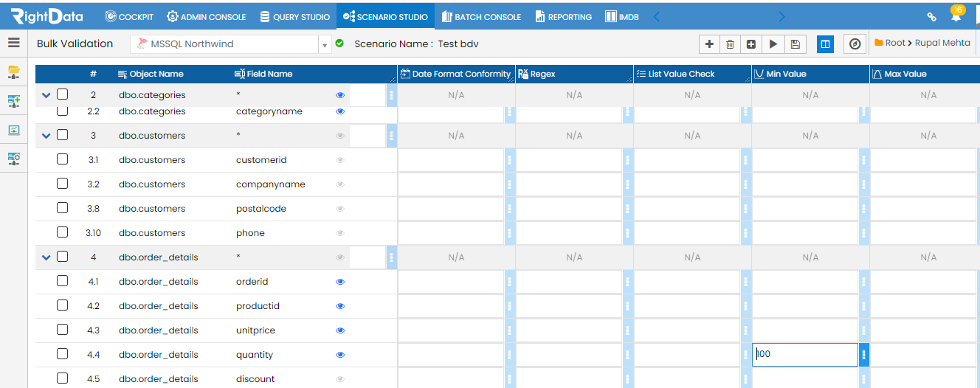This screenshot has width=980, height=388.
Task: Run the scenario with play button
Action: [x=773, y=44]
